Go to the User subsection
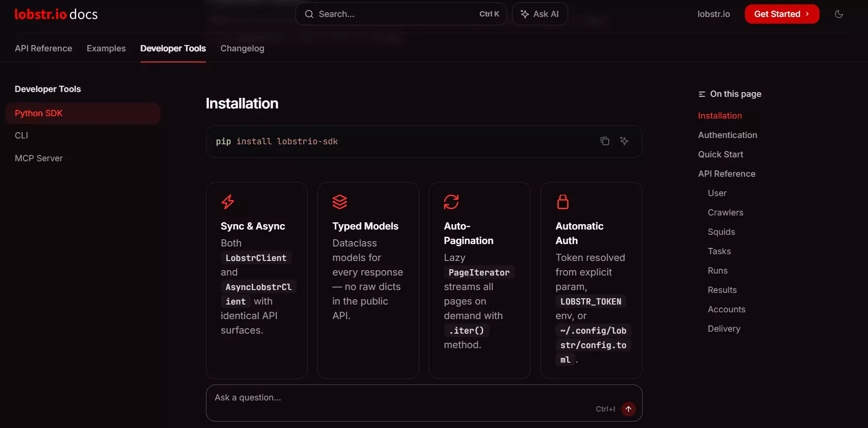The width and height of the screenshot is (868, 428). pos(717,193)
